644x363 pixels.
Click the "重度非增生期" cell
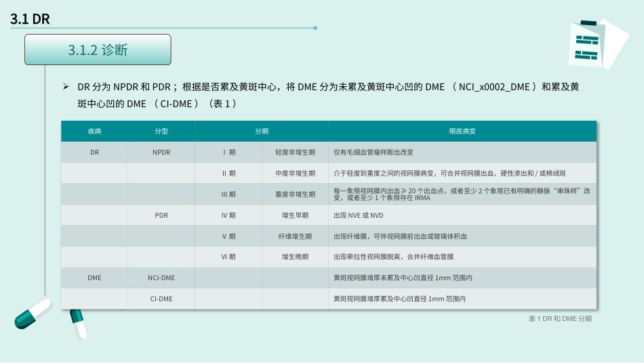[296, 194]
